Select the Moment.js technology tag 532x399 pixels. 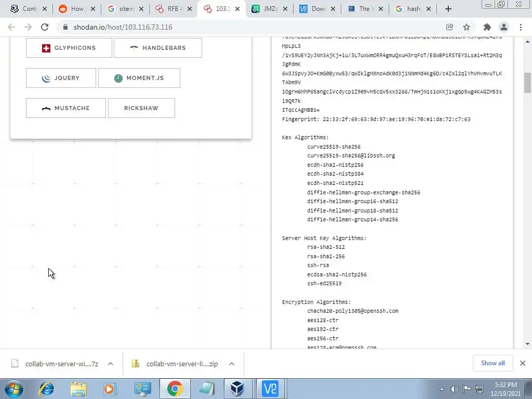pyautogui.click(x=139, y=78)
